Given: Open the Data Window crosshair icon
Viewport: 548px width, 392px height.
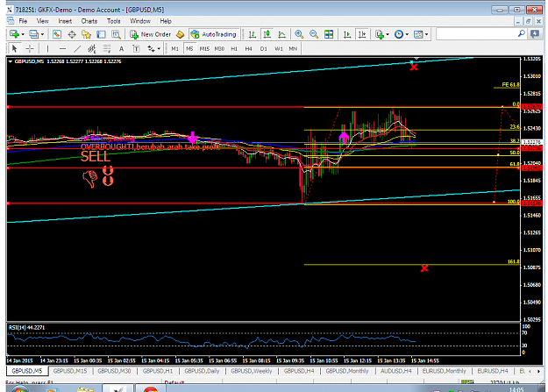Looking at the screenshot, I should 72,34.
